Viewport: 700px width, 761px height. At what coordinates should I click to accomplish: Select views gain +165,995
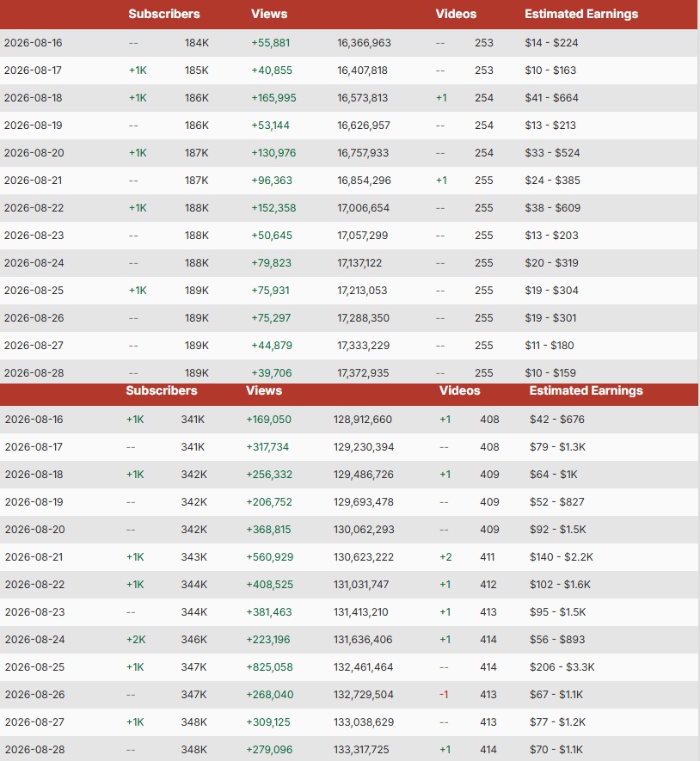(273, 98)
